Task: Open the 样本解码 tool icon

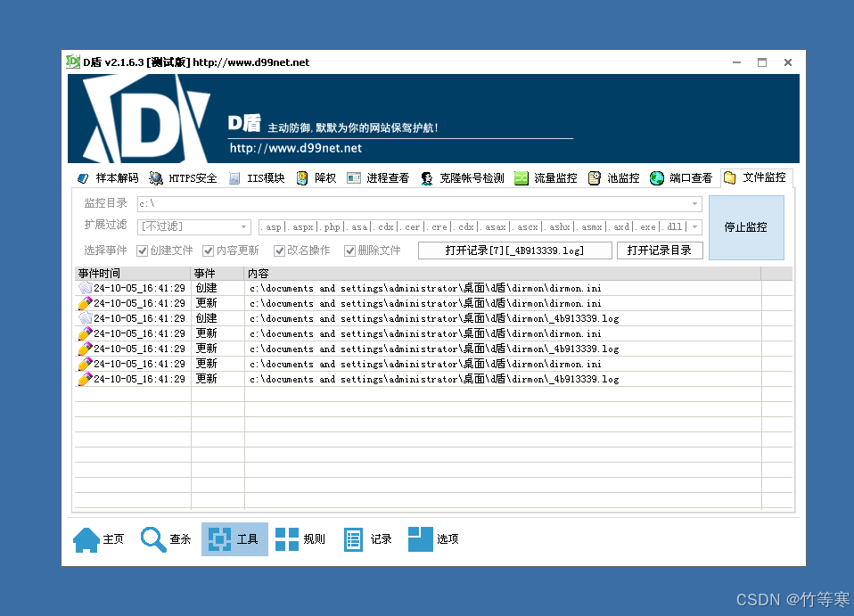Action: [x=84, y=178]
